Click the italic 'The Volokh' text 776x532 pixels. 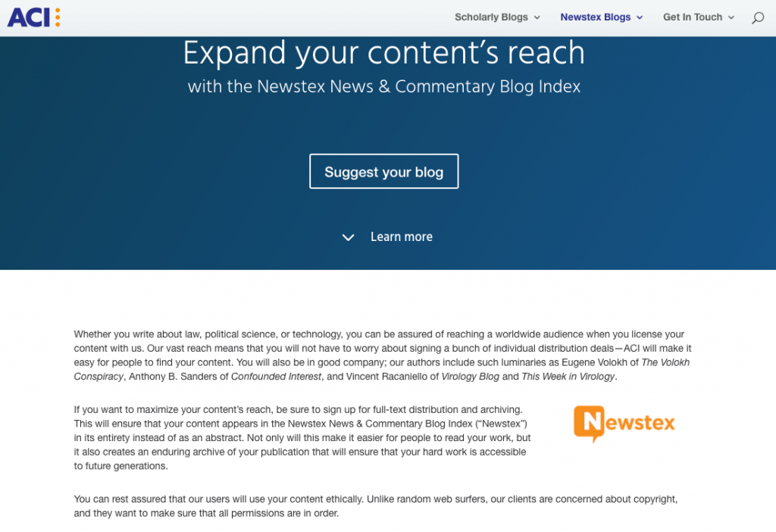pyautogui.click(x=665, y=362)
